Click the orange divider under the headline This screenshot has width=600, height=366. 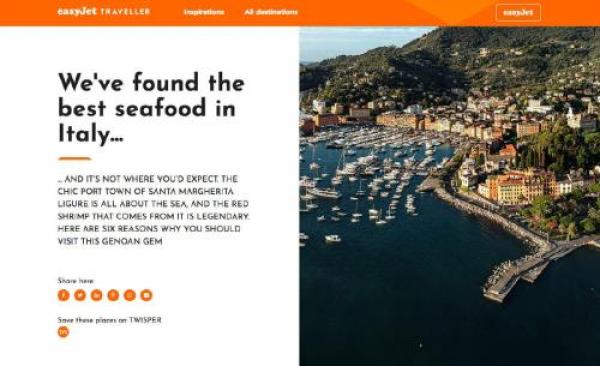click(75, 158)
